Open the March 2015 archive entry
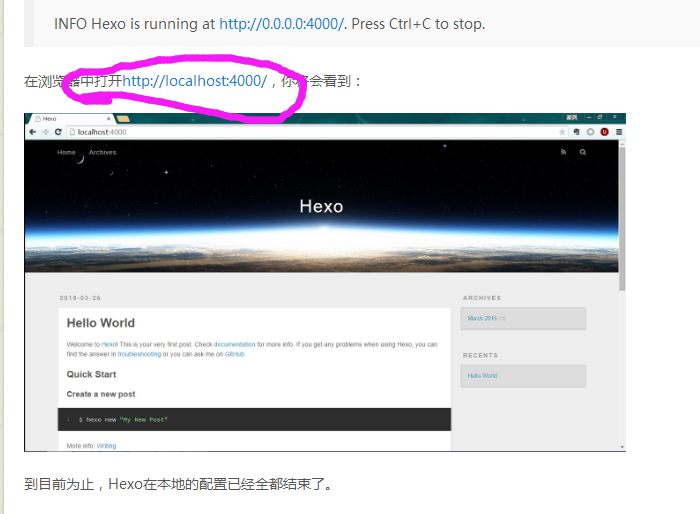 click(x=482, y=318)
